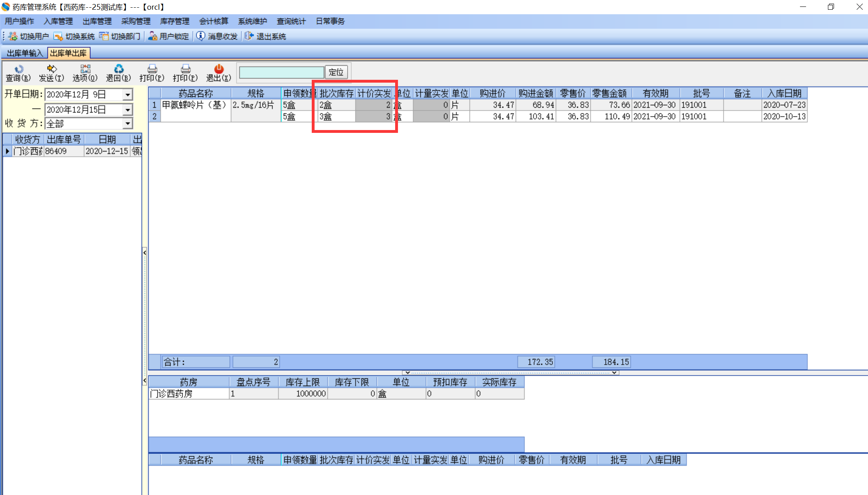
Task: Open 选项(O) options icon
Action: point(85,69)
